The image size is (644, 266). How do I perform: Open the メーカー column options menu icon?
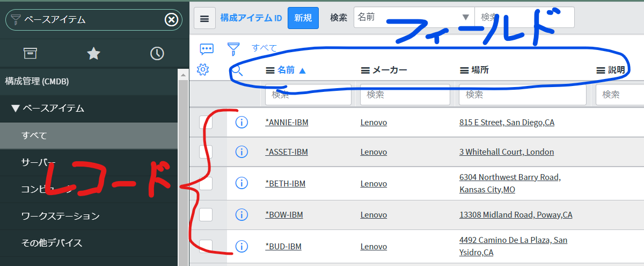tap(365, 70)
